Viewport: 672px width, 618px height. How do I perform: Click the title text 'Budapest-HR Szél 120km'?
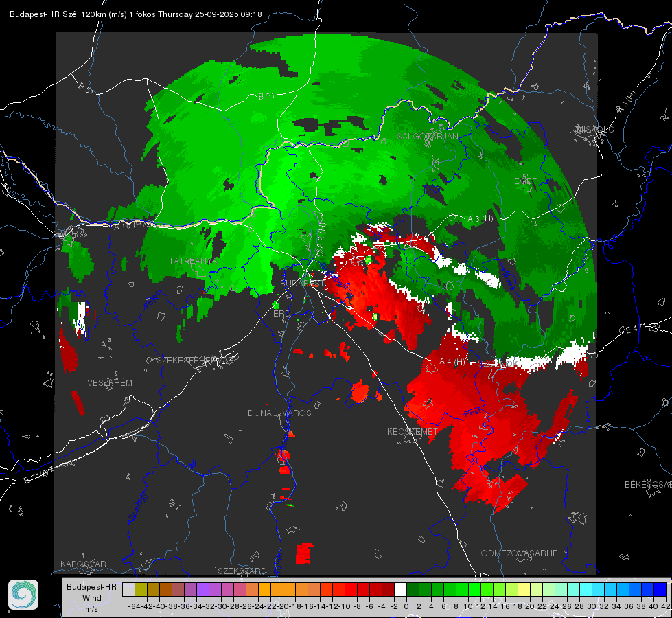click(x=58, y=14)
